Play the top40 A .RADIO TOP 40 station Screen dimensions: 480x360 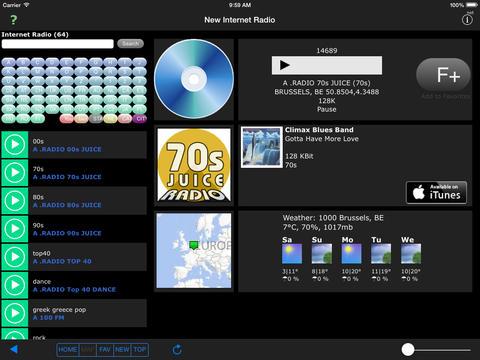pyautogui.click(x=15, y=257)
